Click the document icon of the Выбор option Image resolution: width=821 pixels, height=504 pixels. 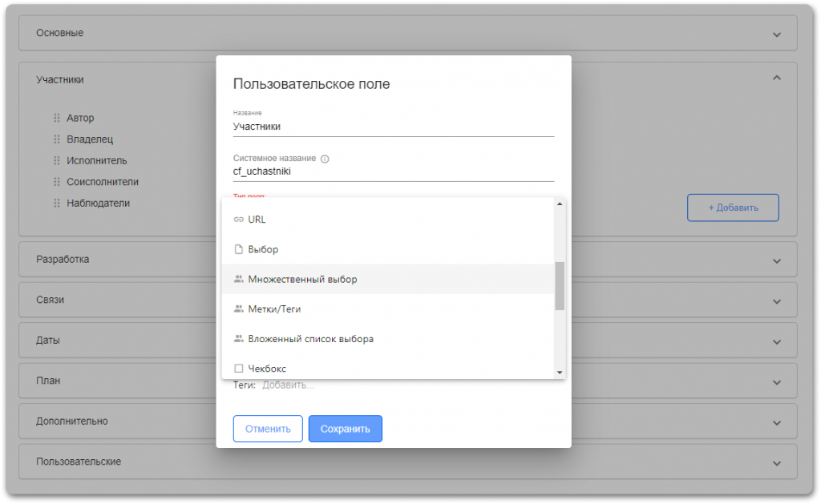pyautogui.click(x=239, y=249)
